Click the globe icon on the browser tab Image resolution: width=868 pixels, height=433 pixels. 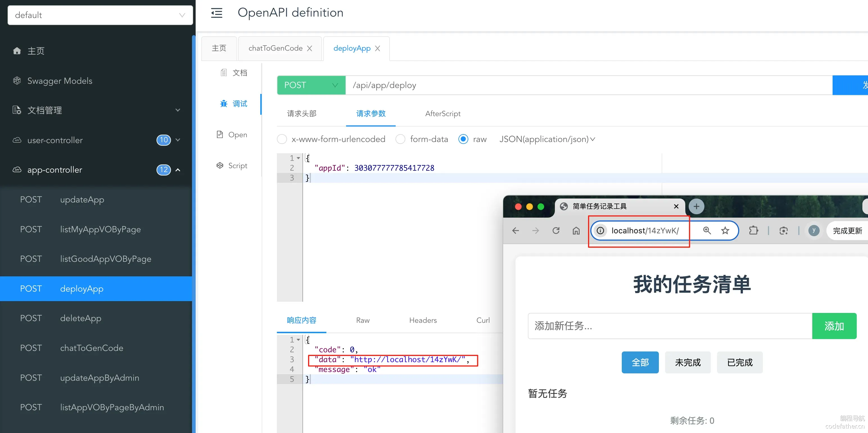[564, 206]
